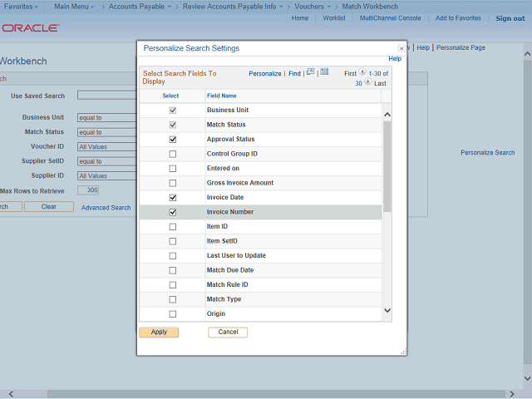Open MultiChannel Console
The width and height of the screenshot is (532, 399).
tap(390, 18)
